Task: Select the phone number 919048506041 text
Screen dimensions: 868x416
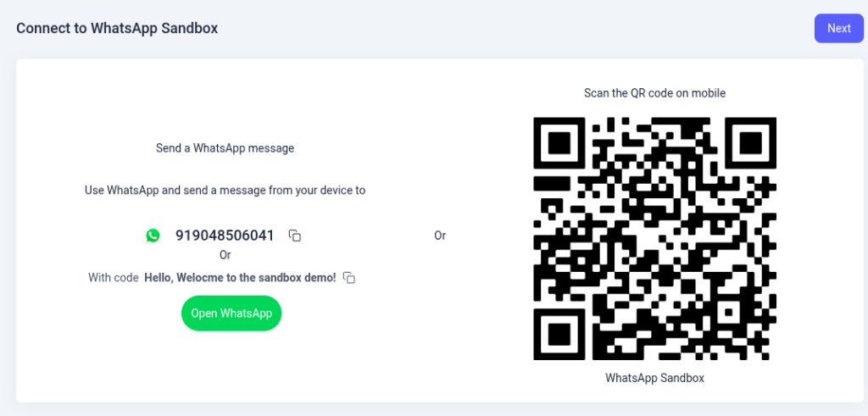Action: tap(225, 236)
